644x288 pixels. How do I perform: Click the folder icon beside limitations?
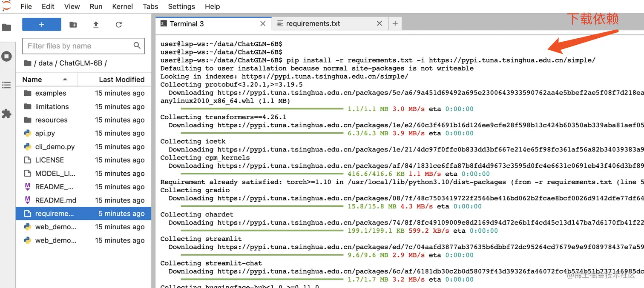click(28, 106)
